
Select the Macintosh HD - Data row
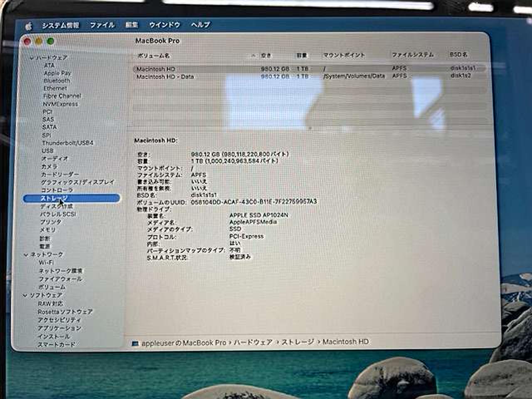pos(165,77)
